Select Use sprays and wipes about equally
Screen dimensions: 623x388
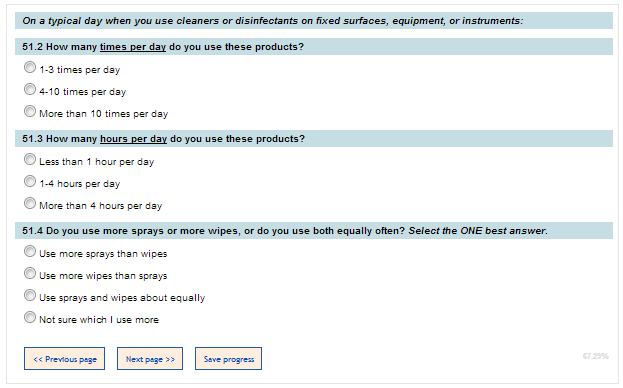point(30,295)
